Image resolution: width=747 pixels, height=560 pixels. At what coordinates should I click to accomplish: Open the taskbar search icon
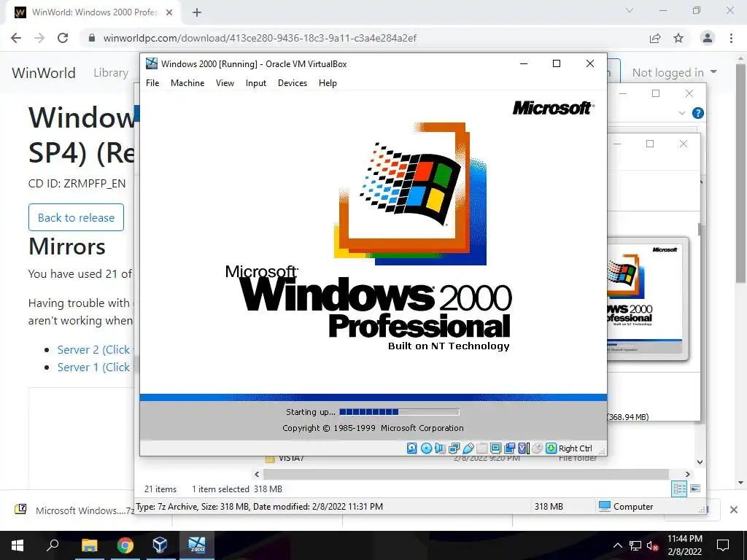[53, 545]
